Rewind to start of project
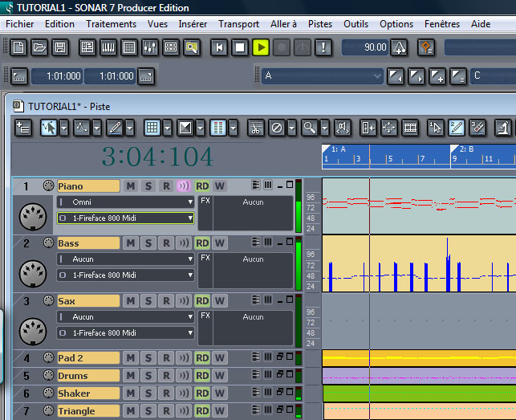 tap(219, 47)
